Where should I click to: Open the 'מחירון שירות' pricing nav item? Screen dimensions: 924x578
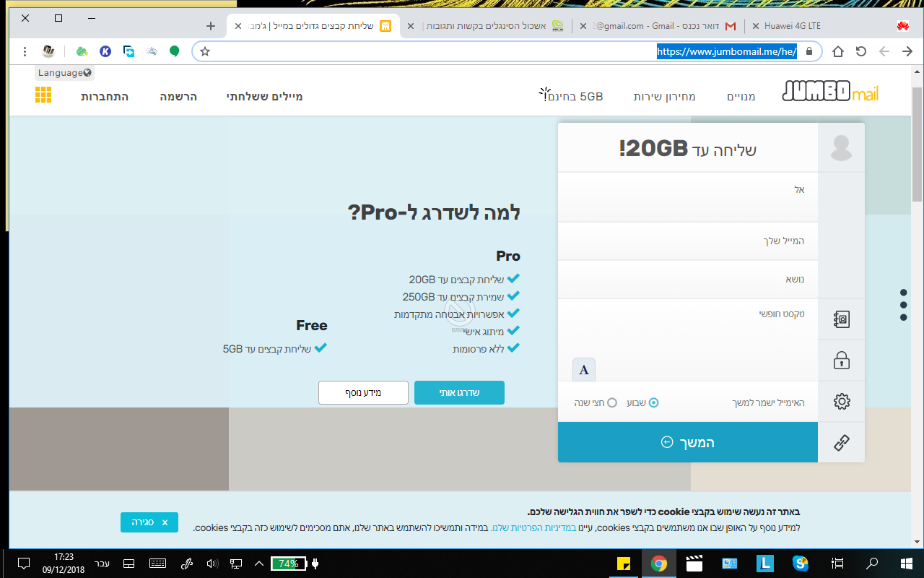tap(665, 97)
